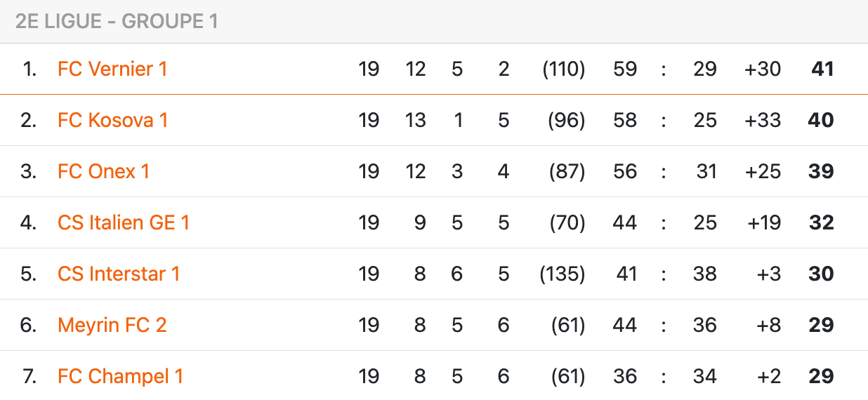Viewport: 868px width, 400px height.
Task: Click the FC Onex 1 link
Action: click(x=103, y=171)
